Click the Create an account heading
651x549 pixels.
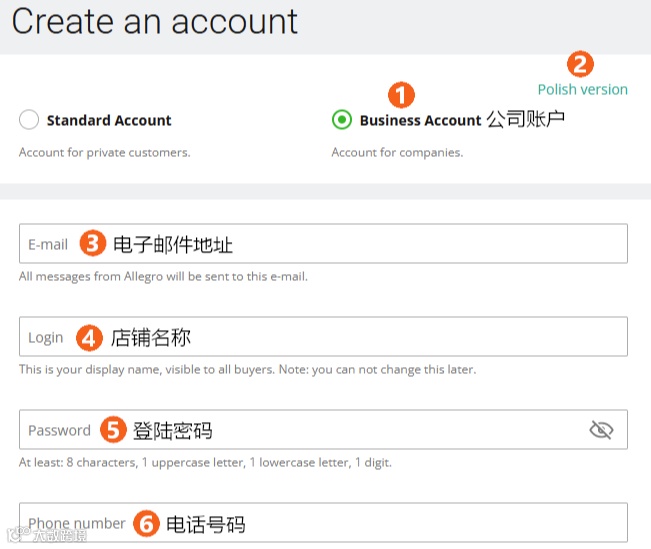tap(155, 22)
